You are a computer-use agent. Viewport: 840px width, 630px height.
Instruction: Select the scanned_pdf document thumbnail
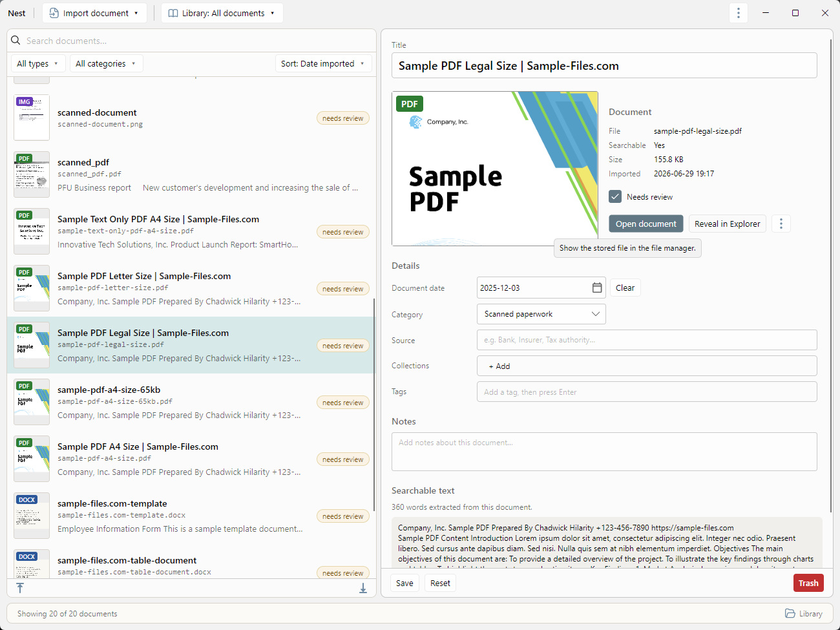(32, 174)
